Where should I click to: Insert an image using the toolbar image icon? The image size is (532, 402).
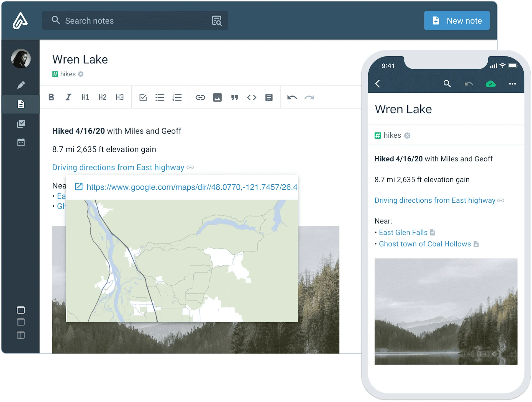(218, 97)
